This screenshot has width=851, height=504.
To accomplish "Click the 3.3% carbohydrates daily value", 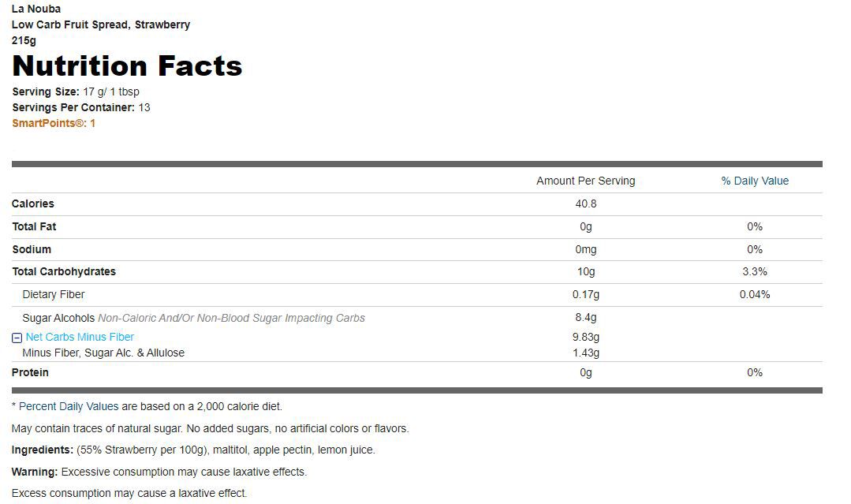I will [x=755, y=272].
